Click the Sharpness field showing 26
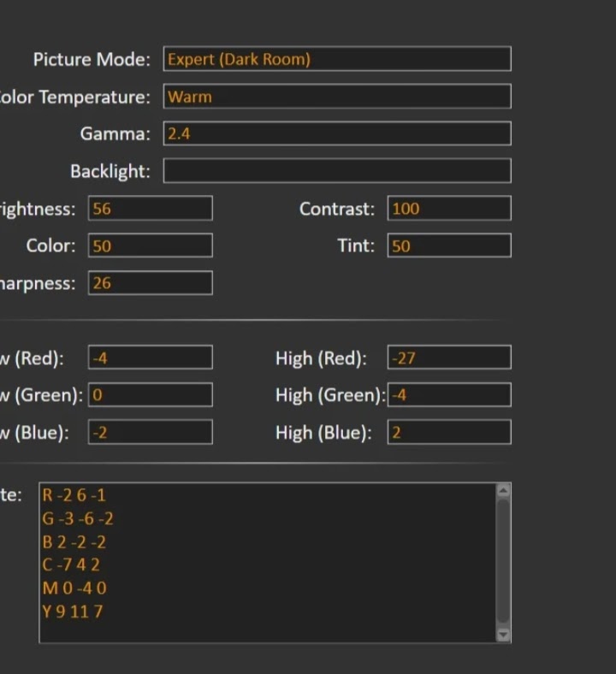This screenshot has width=616, height=674. [151, 283]
